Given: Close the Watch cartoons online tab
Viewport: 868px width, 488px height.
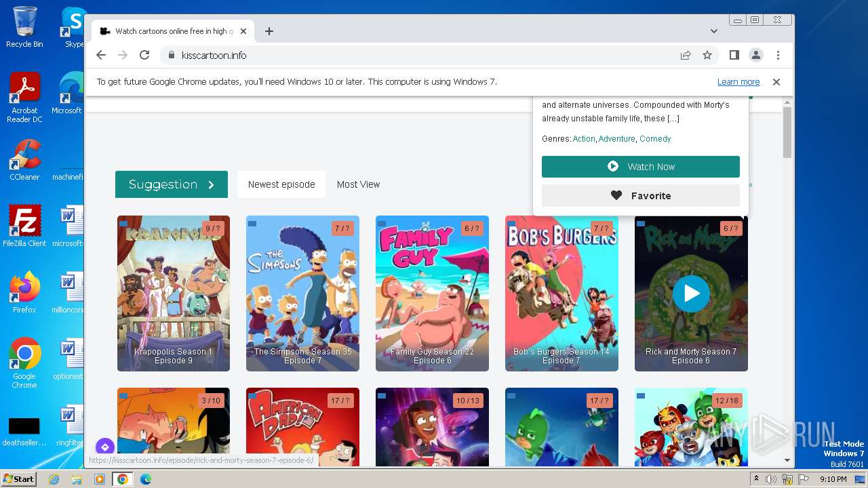Looking at the screenshot, I should tap(243, 31).
